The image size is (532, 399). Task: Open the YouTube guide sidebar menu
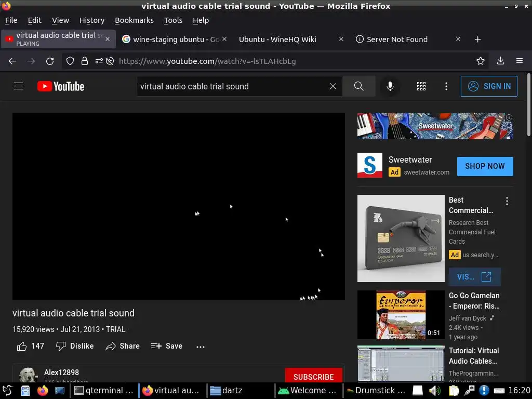pyautogui.click(x=19, y=86)
